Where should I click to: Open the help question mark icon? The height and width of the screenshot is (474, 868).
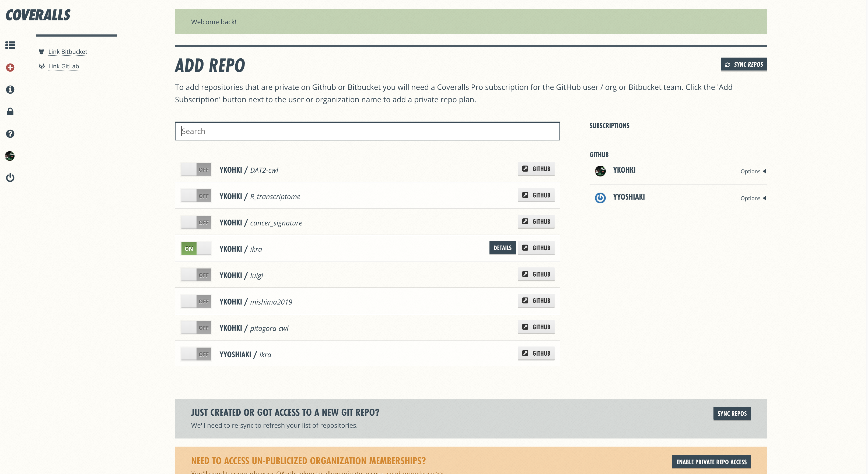coord(10,134)
